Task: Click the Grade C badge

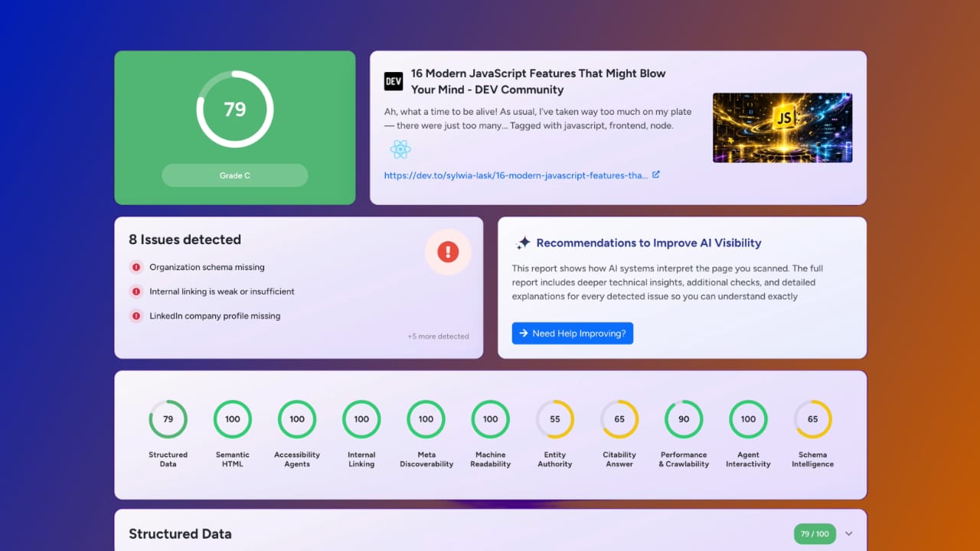Action: click(x=234, y=175)
